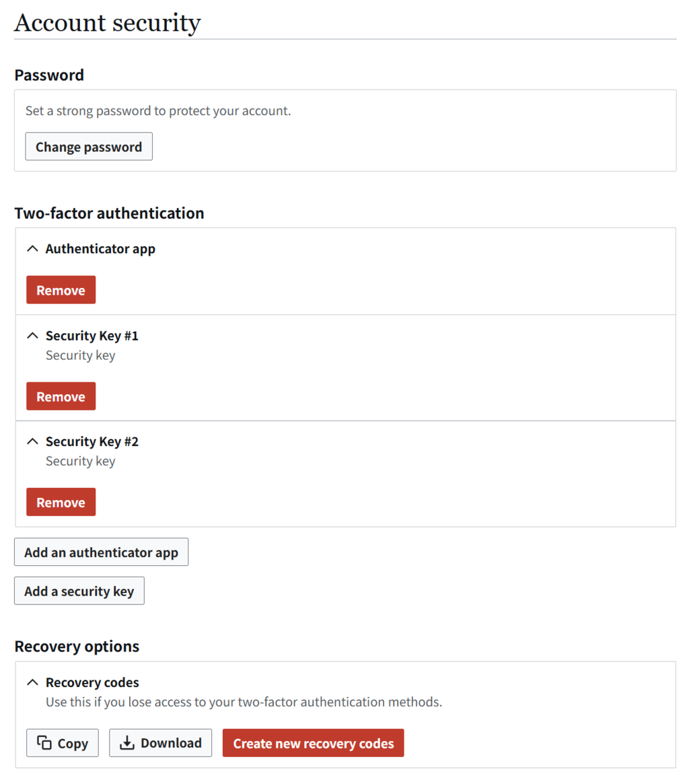Screen dimensions: 689x784
Task: Click the download arrow icon
Action: click(127, 743)
